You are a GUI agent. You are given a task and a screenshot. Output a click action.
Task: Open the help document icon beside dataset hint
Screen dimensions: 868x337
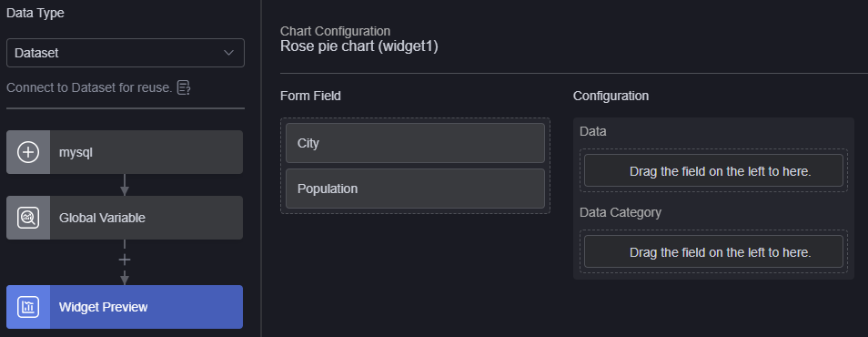pyautogui.click(x=184, y=87)
